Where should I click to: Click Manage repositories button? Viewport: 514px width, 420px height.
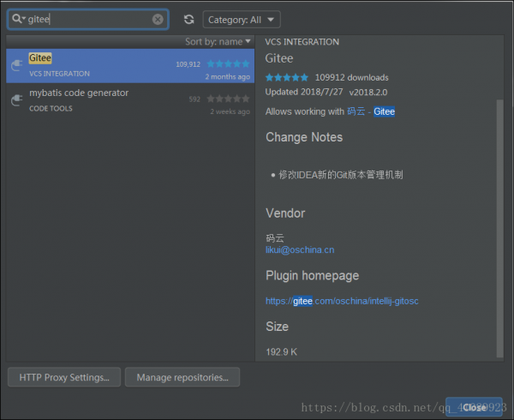[182, 377]
